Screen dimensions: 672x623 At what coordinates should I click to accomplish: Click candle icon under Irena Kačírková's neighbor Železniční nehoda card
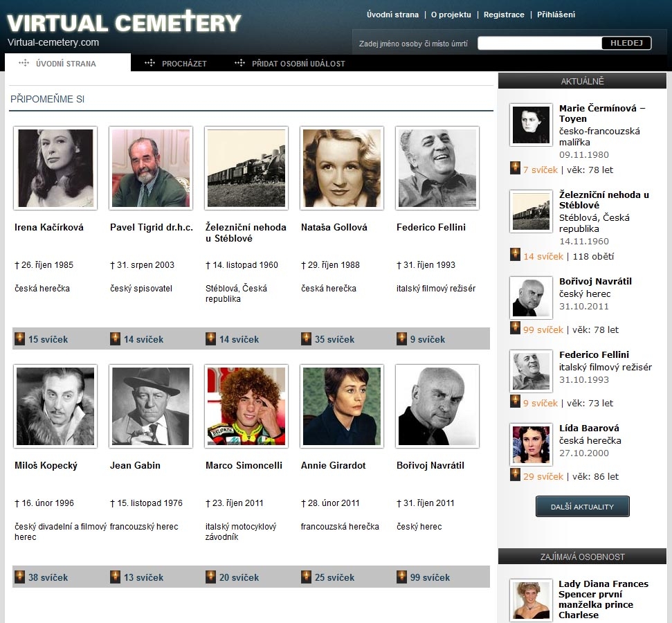(x=210, y=338)
